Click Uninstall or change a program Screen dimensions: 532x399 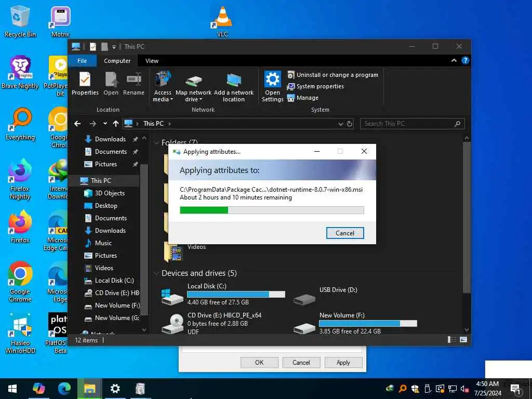click(332, 75)
